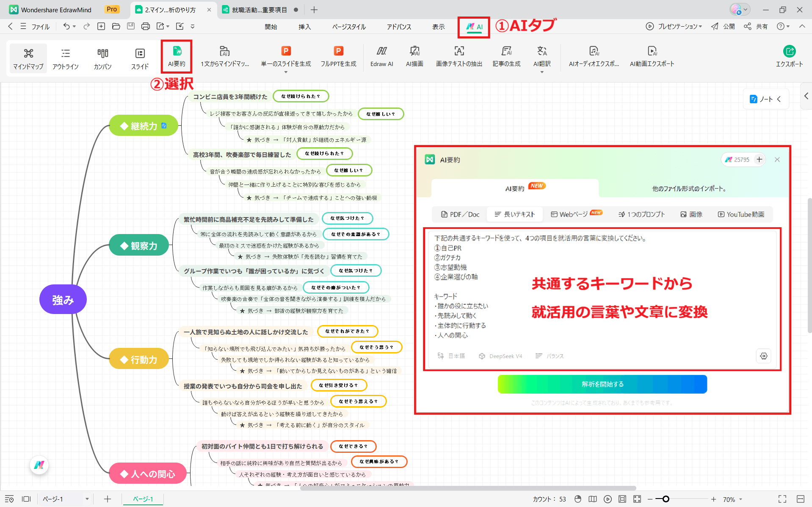Click AIオーディオエクスポート icon
This screenshot has width=812, height=507.
(x=594, y=51)
